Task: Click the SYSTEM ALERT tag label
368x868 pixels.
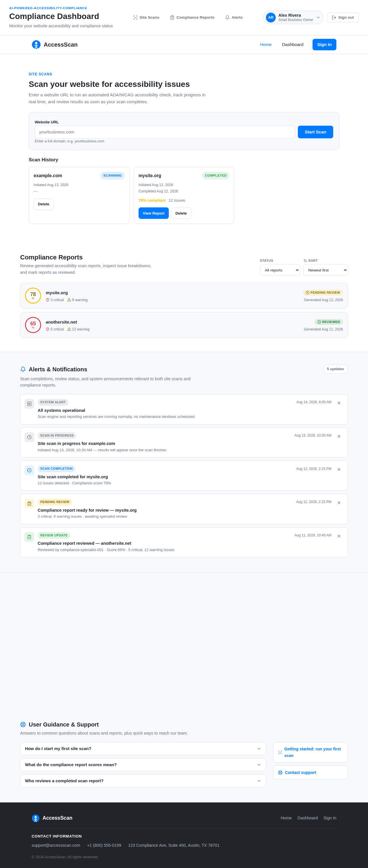Action: click(53, 402)
